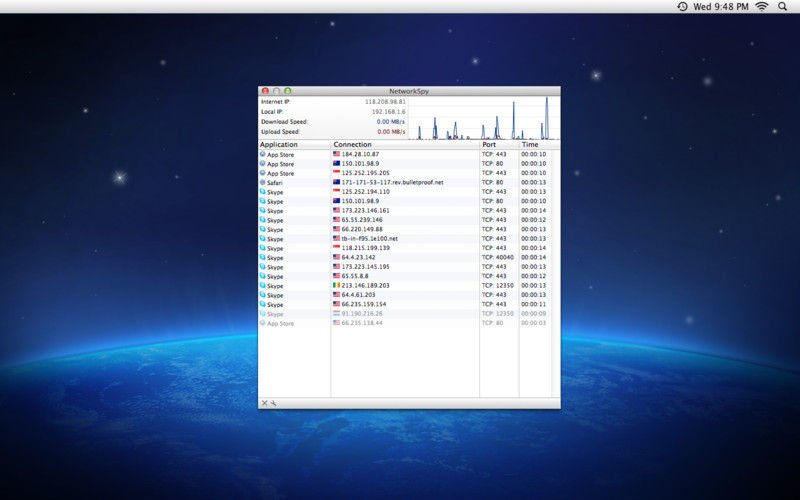This screenshot has height=500, width=800.
Task: Click port TCP: 12350 in 213.146.189.203 row
Action: pos(497,285)
